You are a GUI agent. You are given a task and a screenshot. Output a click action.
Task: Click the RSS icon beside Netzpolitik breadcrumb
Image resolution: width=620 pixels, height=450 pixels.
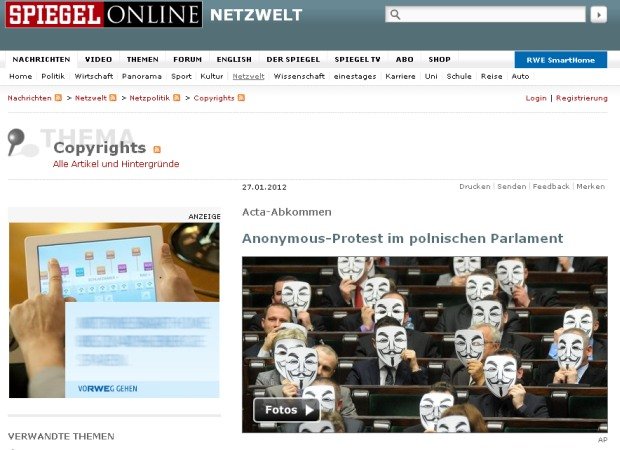[177, 98]
